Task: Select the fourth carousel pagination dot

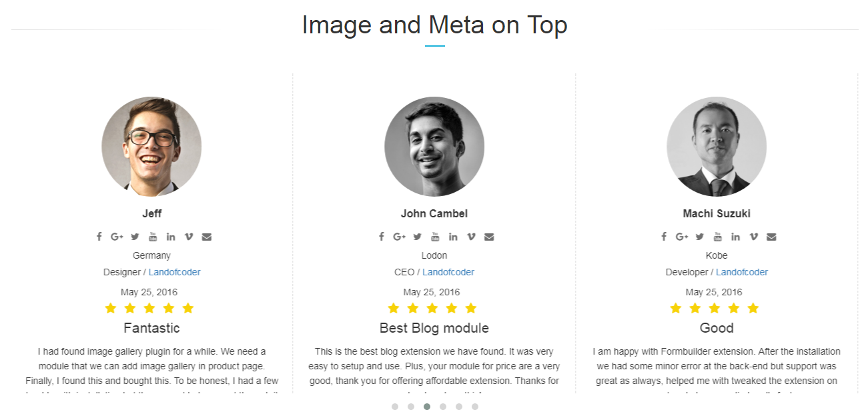Action: 443,407
